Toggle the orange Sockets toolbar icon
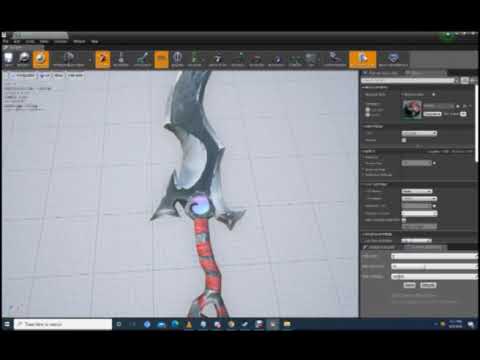 click(103, 59)
